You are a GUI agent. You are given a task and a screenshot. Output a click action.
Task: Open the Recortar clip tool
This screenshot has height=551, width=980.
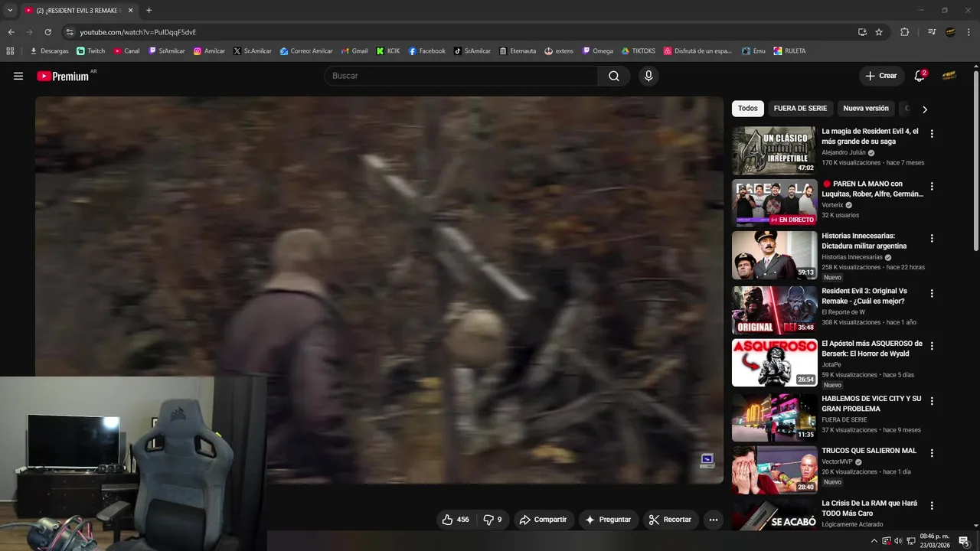pyautogui.click(x=670, y=520)
